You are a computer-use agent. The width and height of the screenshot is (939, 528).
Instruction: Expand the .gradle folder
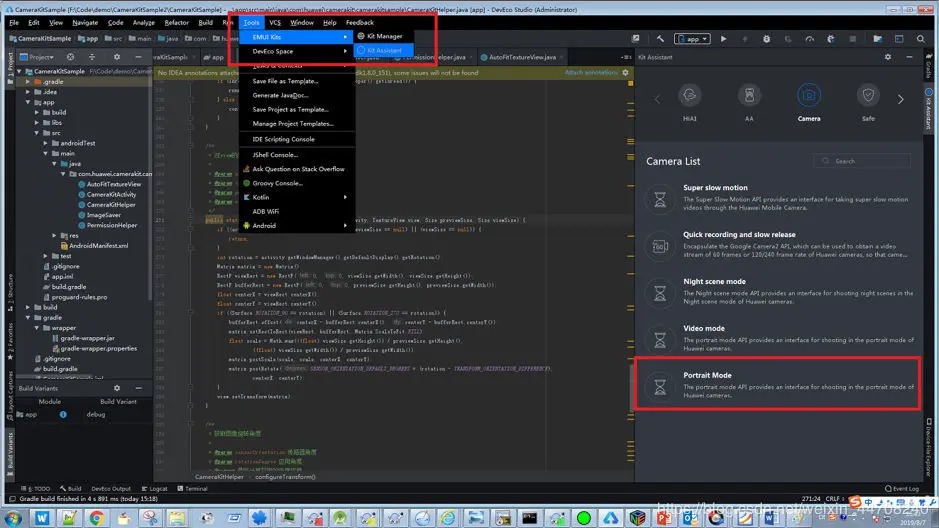coord(28,81)
